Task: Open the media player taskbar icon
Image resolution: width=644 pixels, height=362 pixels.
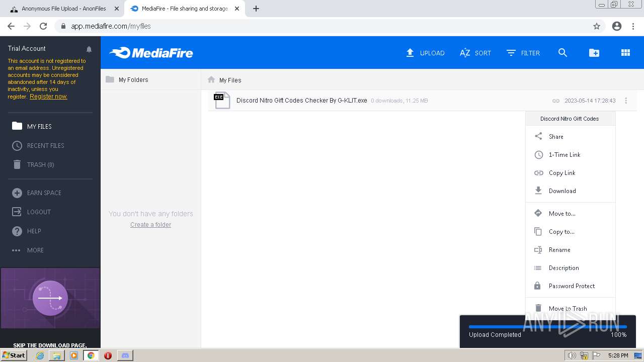Action: click(74, 355)
